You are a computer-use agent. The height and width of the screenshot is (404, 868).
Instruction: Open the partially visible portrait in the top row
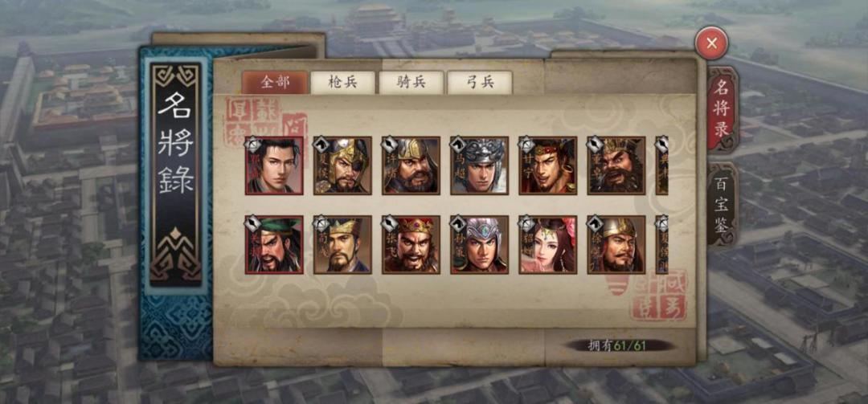coord(662,165)
